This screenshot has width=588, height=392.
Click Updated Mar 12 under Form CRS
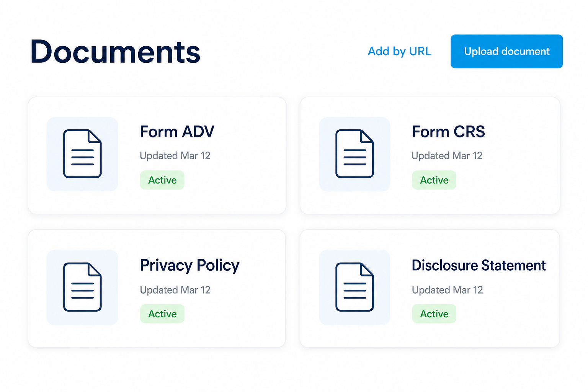pos(447,156)
